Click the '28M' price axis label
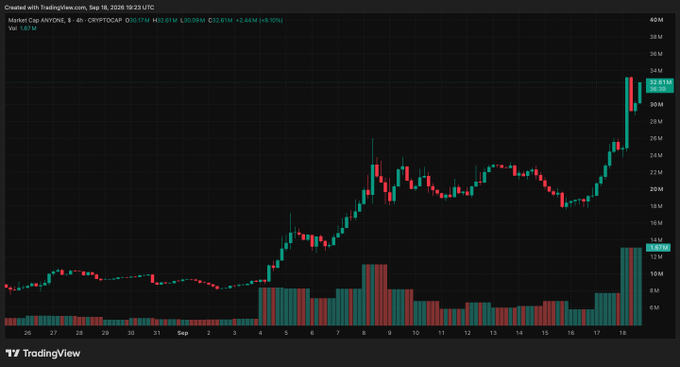Viewport: 680px width, 367px height. [x=656, y=121]
